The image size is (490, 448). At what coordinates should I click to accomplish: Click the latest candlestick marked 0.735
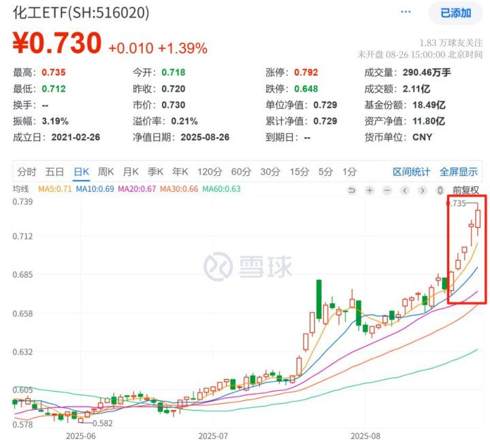pos(478,218)
